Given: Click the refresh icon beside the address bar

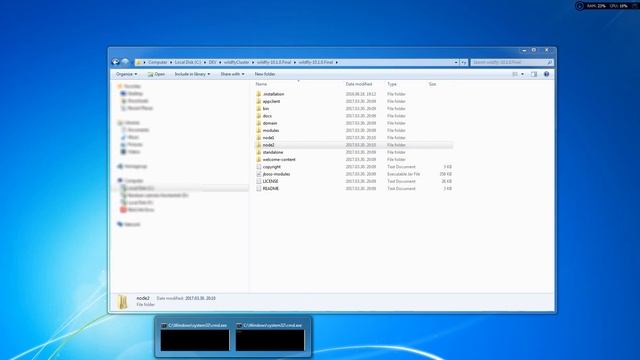Looking at the screenshot, I should click(x=464, y=62).
